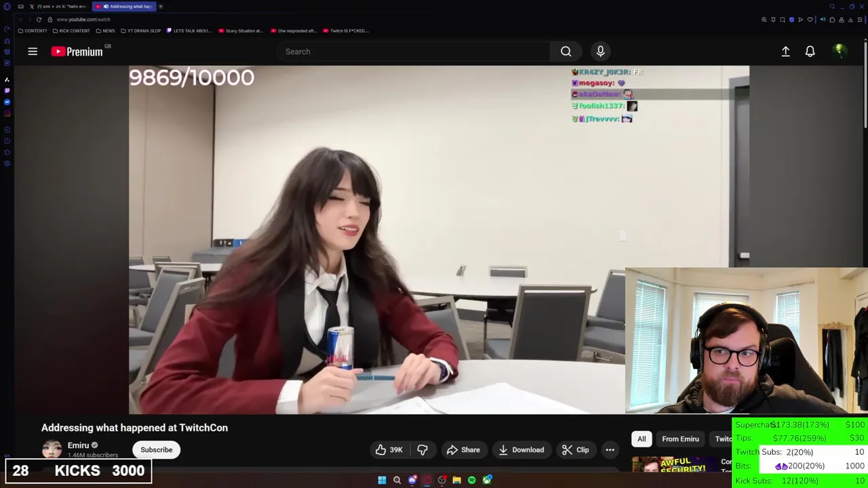Select the All filter chip
Image resolution: width=868 pixels, height=488 pixels.
pyautogui.click(x=642, y=439)
